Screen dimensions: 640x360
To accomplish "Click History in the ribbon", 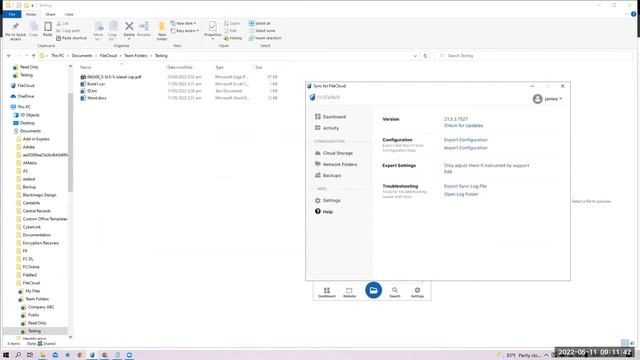I will pyautogui.click(x=233, y=38).
